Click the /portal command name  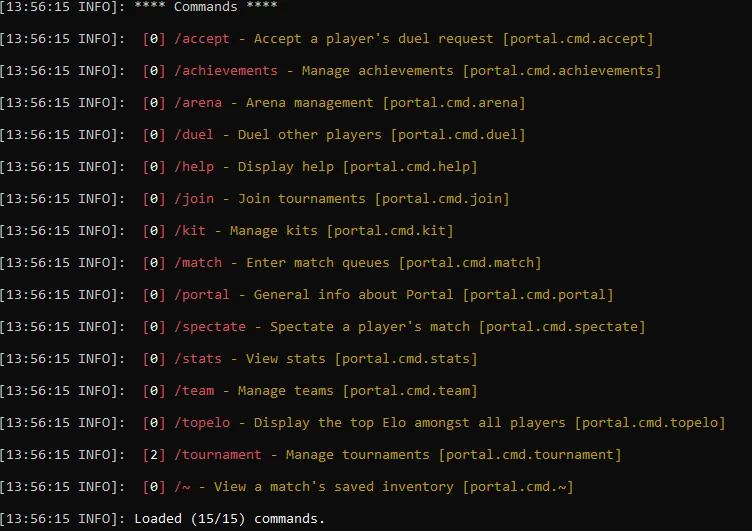point(202,295)
